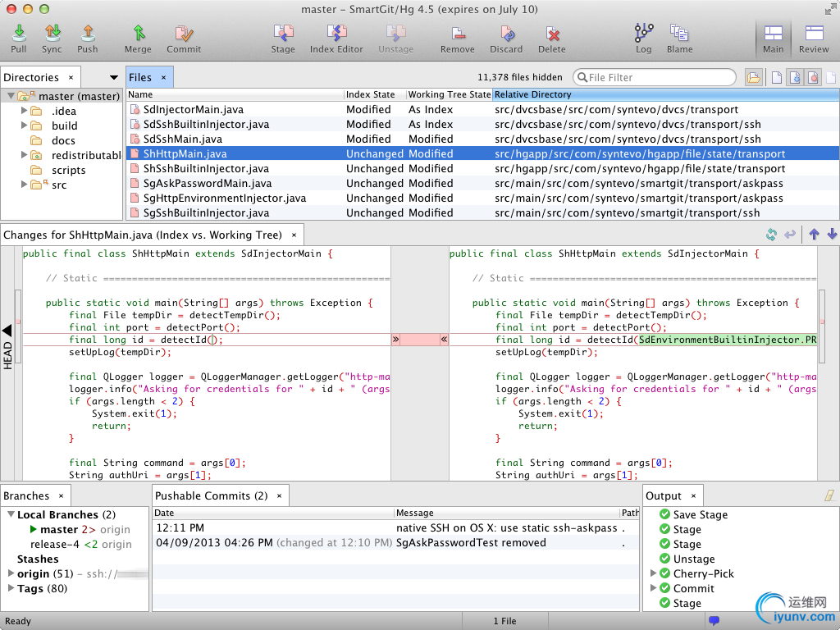840x630 pixels.
Task: Discard changes using the Discard icon
Action: (x=506, y=34)
